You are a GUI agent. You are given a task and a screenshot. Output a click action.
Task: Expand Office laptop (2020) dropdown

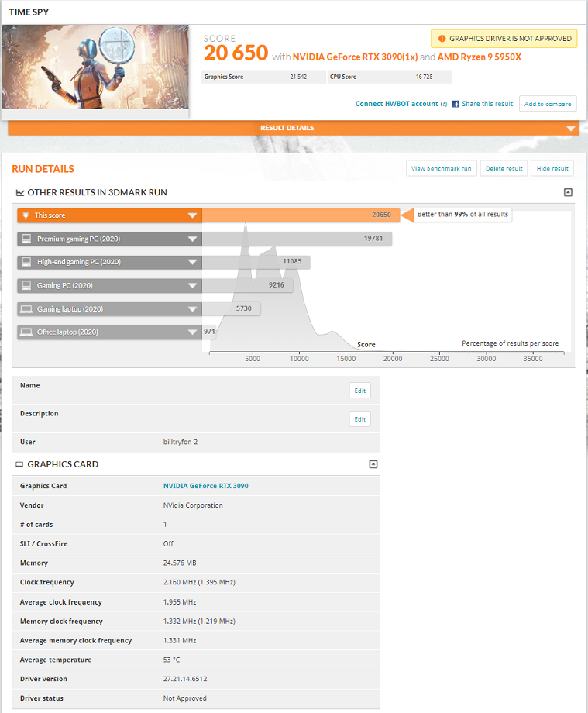pyautogui.click(x=192, y=332)
